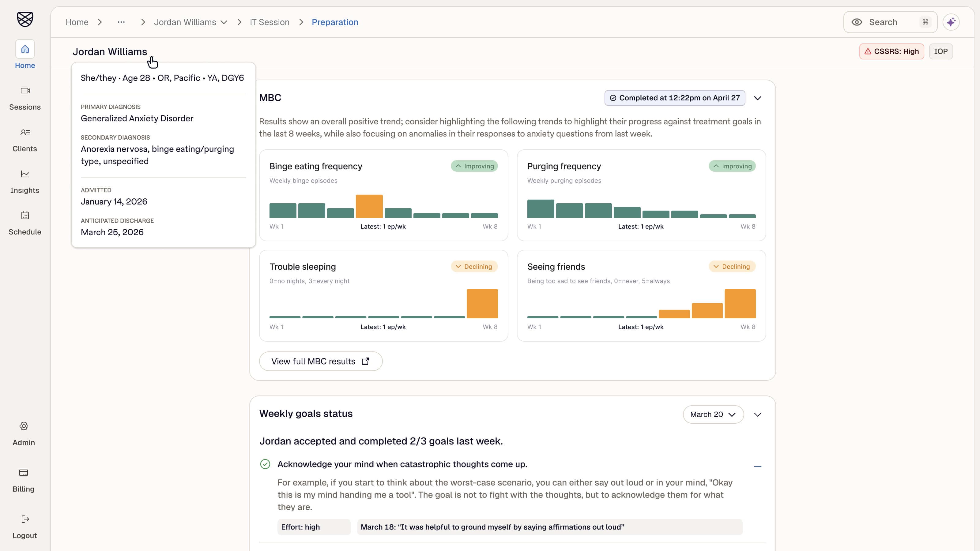Collapse the first goal with minus icon

757,466
